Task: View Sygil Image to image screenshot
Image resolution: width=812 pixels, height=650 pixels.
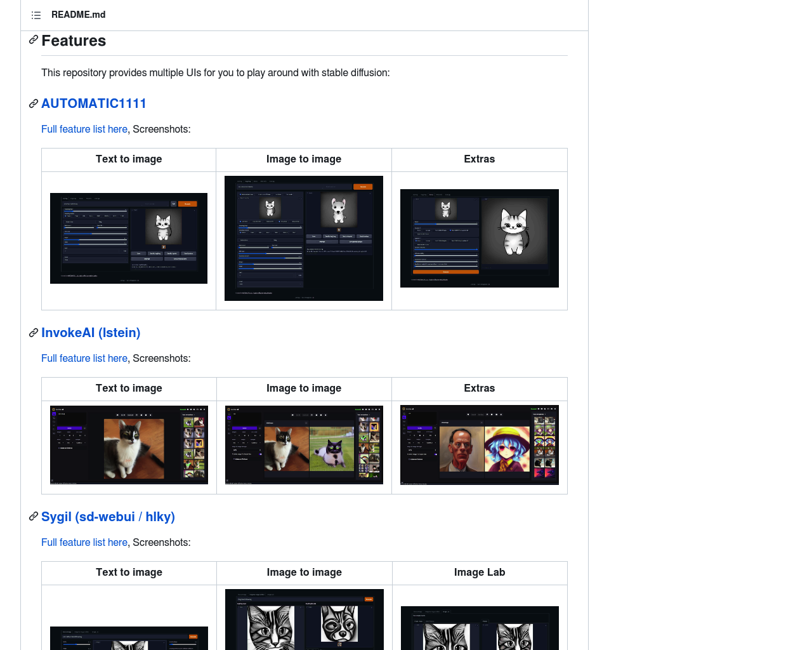Action: coord(304,620)
